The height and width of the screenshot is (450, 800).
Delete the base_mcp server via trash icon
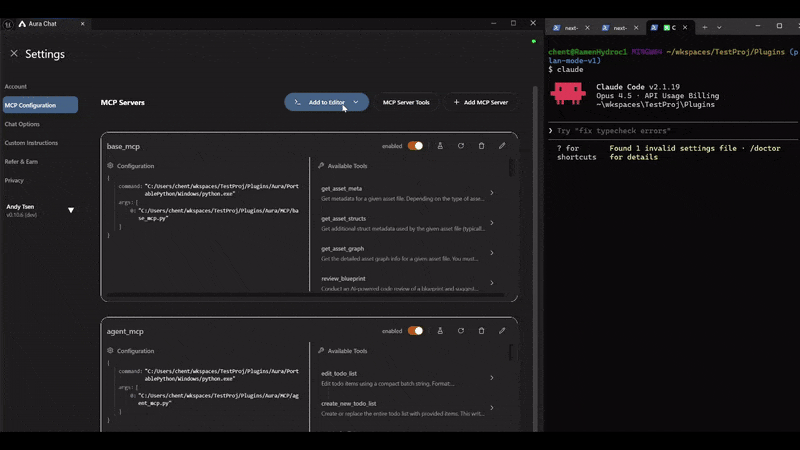(x=481, y=146)
